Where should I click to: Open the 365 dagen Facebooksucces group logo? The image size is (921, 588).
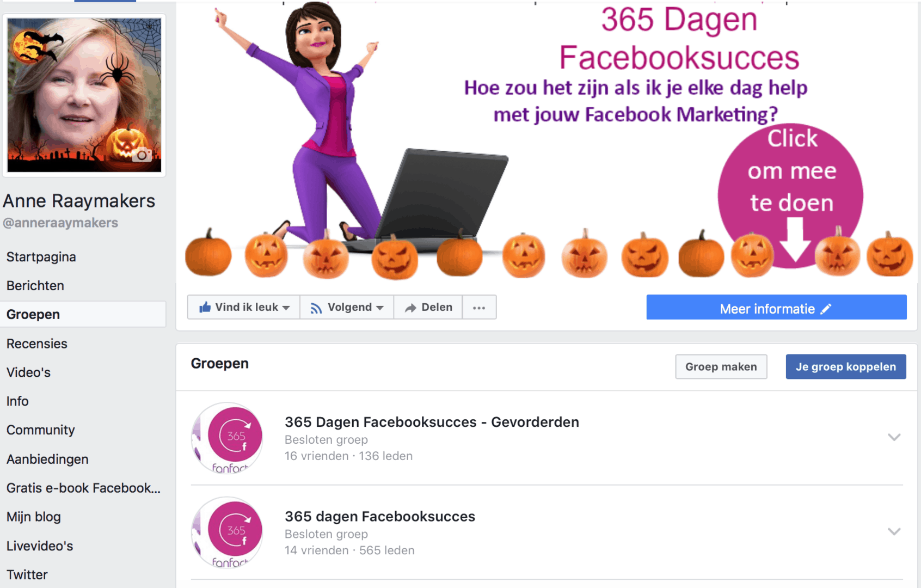pyautogui.click(x=228, y=532)
